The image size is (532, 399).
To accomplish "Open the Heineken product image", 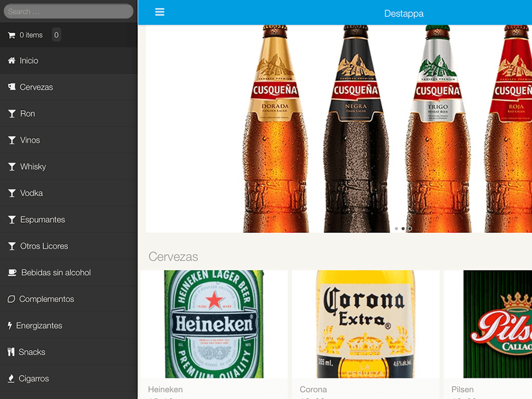I will [214, 324].
